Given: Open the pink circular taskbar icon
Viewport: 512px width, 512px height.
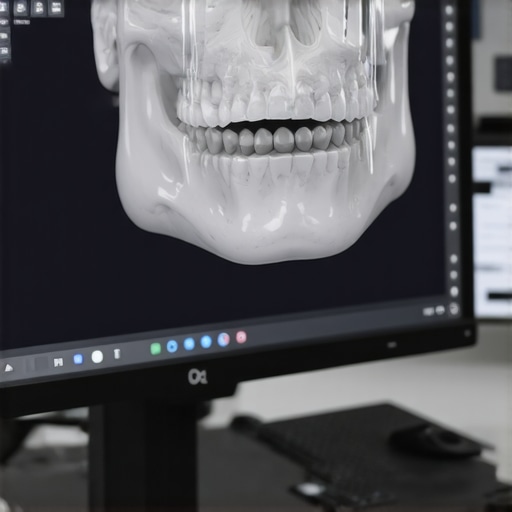Looking at the screenshot, I should point(241,337).
